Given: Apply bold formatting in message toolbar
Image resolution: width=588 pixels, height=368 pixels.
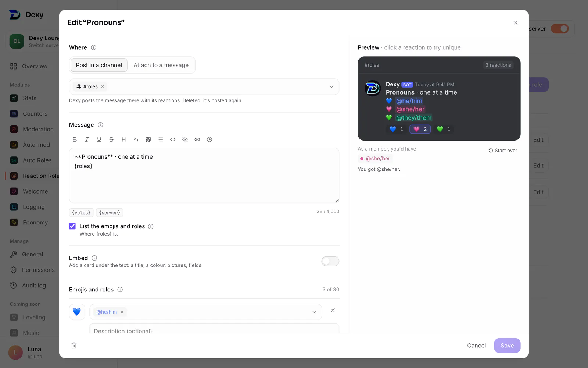Looking at the screenshot, I should point(75,139).
